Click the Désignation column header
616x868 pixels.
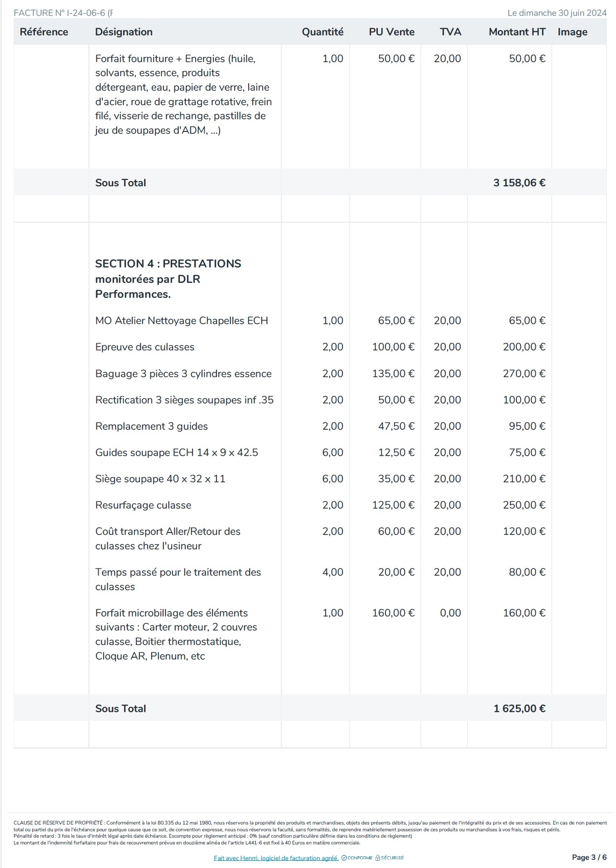[124, 32]
